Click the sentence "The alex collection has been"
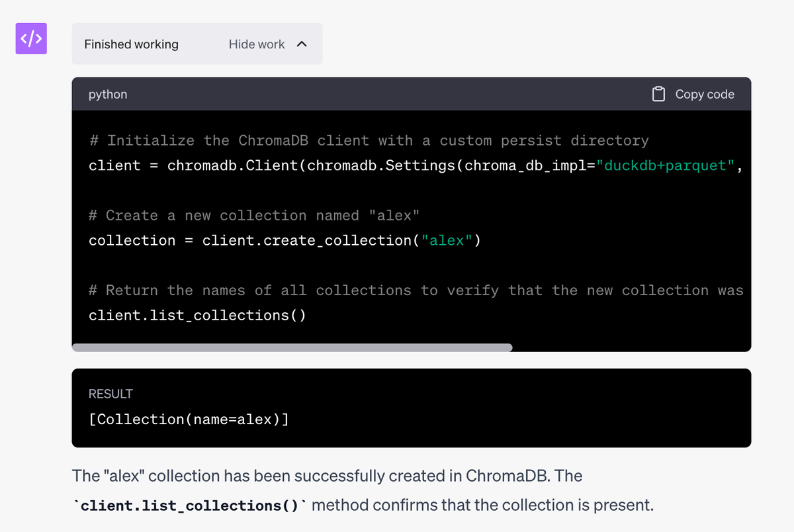 (265, 476)
